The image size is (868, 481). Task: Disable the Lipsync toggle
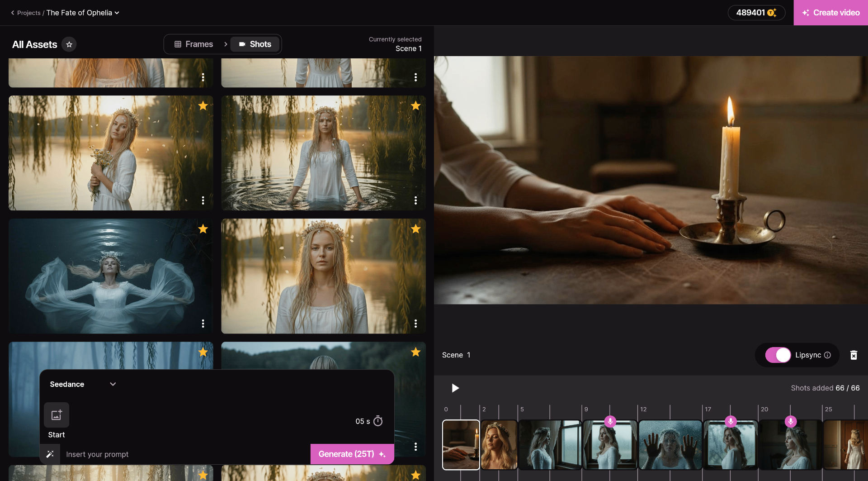pyautogui.click(x=778, y=355)
